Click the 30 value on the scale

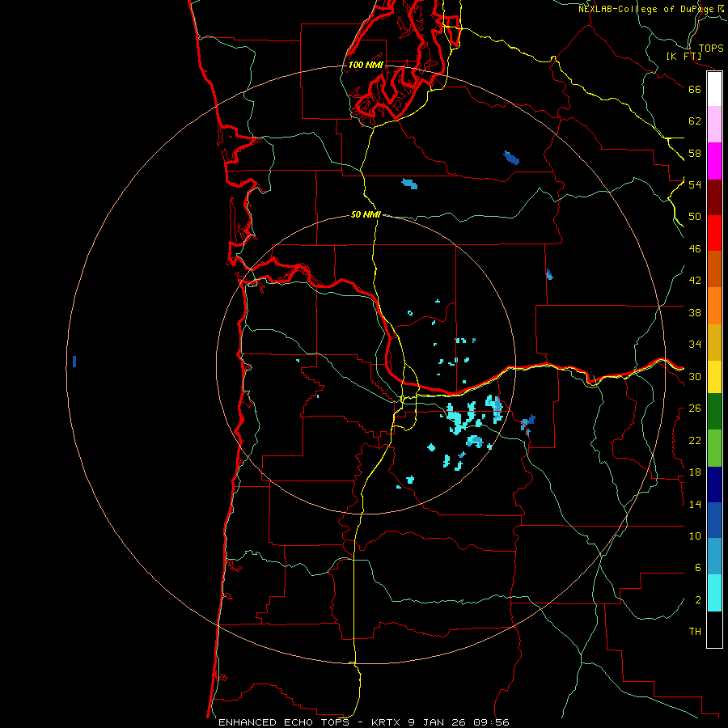coord(695,376)
